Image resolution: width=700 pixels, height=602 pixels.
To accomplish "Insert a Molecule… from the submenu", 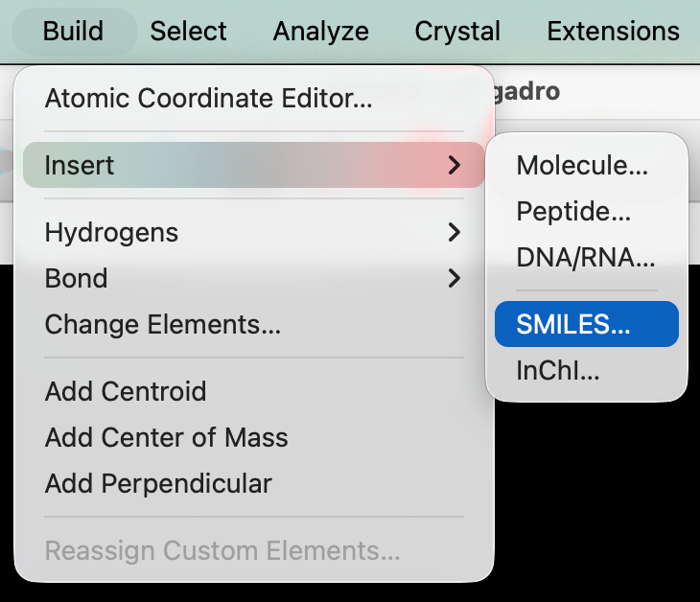I will (582, 165).
